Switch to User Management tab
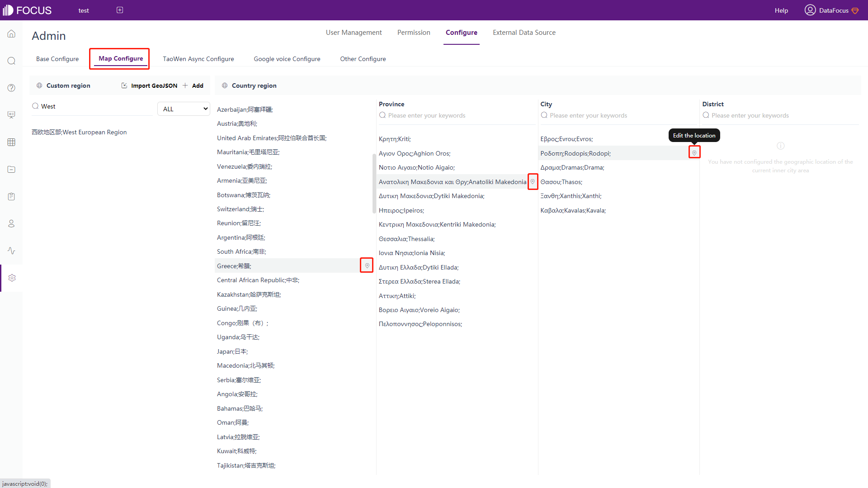 pos(354,33)
